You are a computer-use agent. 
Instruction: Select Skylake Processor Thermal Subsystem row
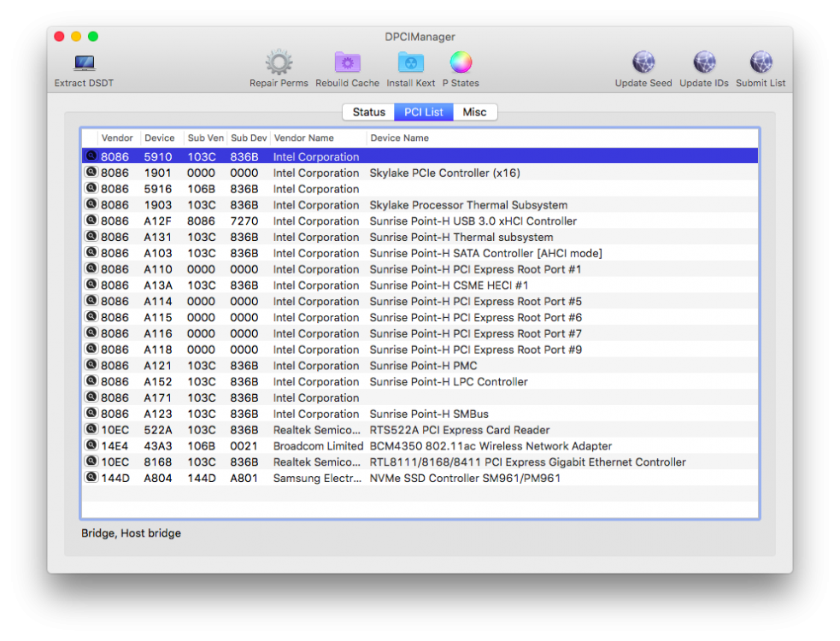(x=420, y=205)
